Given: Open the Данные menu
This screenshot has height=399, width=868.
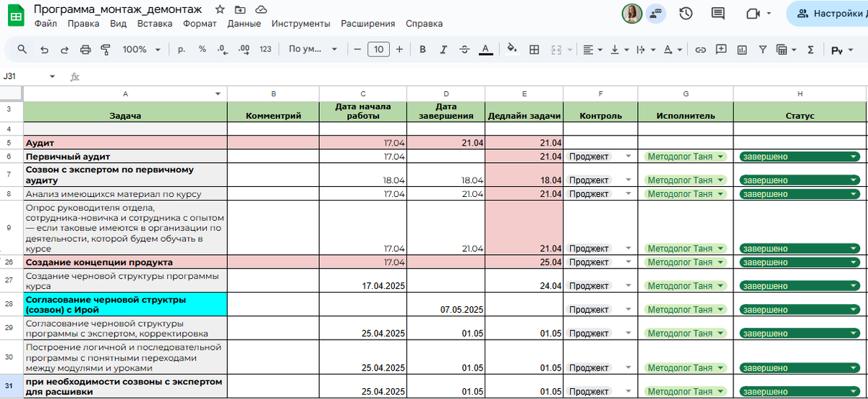Looking at the screenshot, I should [x=244, y=23].
